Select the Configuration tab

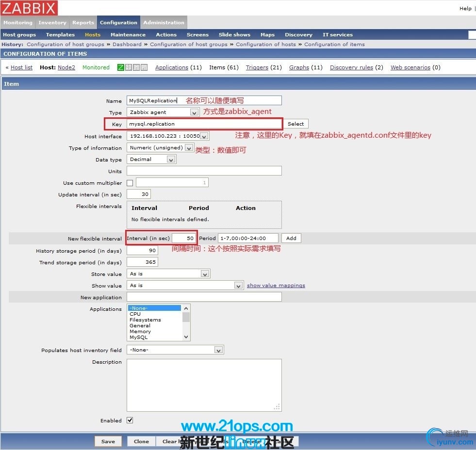tap(118, 22)
